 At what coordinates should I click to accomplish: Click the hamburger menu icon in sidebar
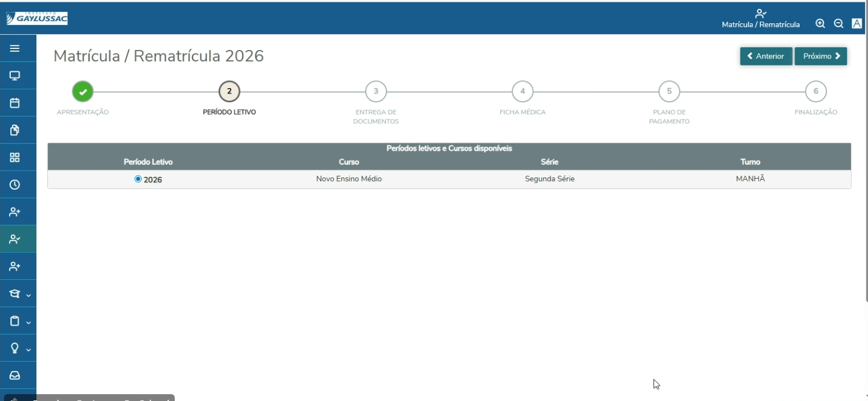(x=15, y=49)
